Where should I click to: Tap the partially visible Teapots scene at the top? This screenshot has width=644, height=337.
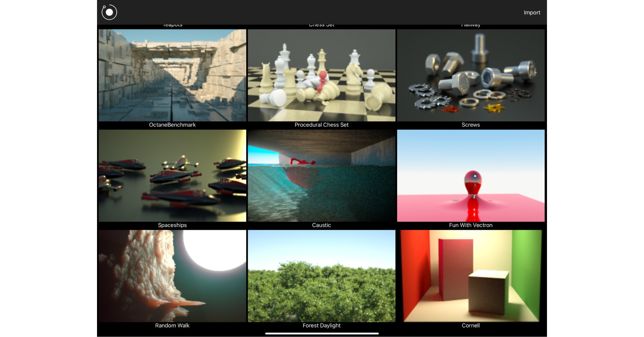tap(173, 24)
